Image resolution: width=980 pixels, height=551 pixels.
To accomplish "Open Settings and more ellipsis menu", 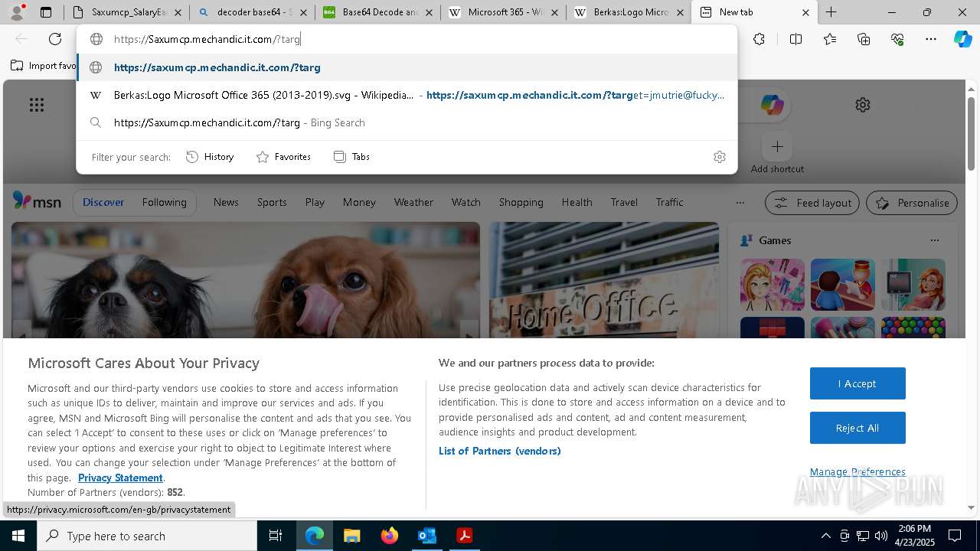I will pyautogui.click(x=931, y=39).
